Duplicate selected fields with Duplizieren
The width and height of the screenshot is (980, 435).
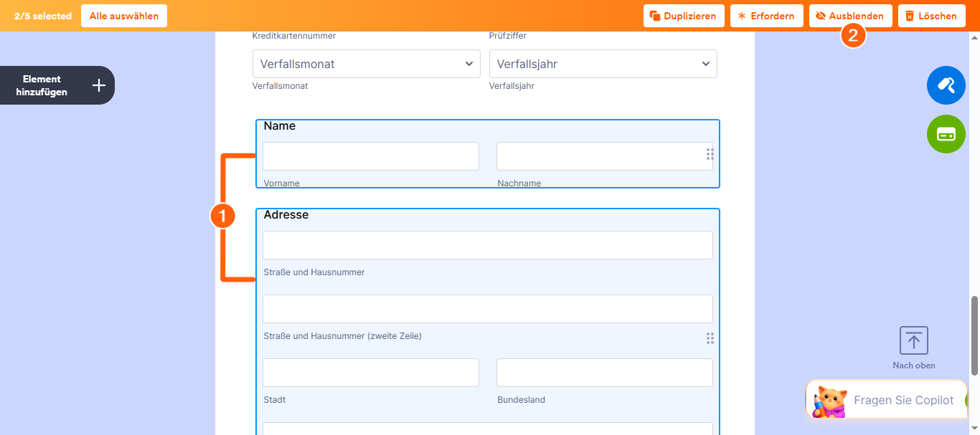pos(684,16)
